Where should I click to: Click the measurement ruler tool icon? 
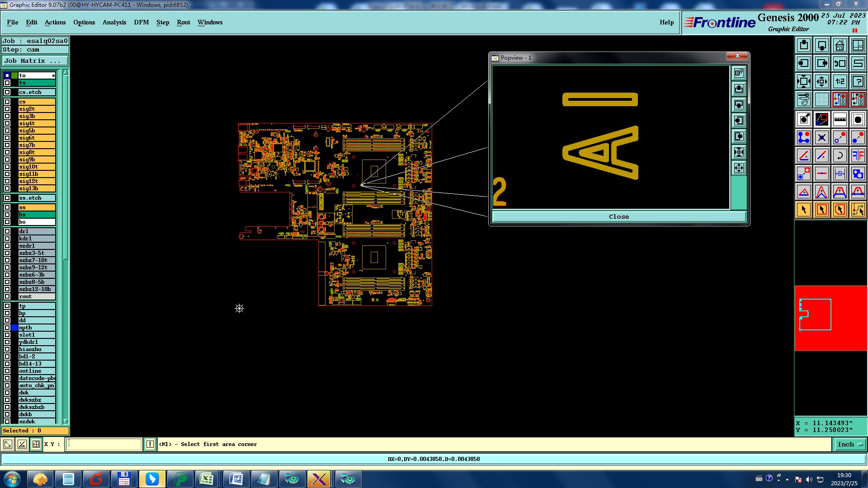point(840,119)
